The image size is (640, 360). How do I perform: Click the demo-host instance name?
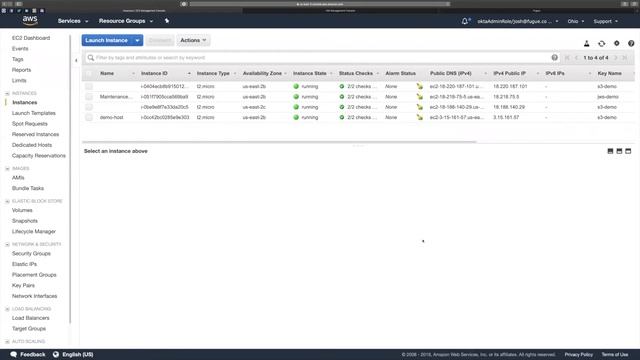point(111,117)
